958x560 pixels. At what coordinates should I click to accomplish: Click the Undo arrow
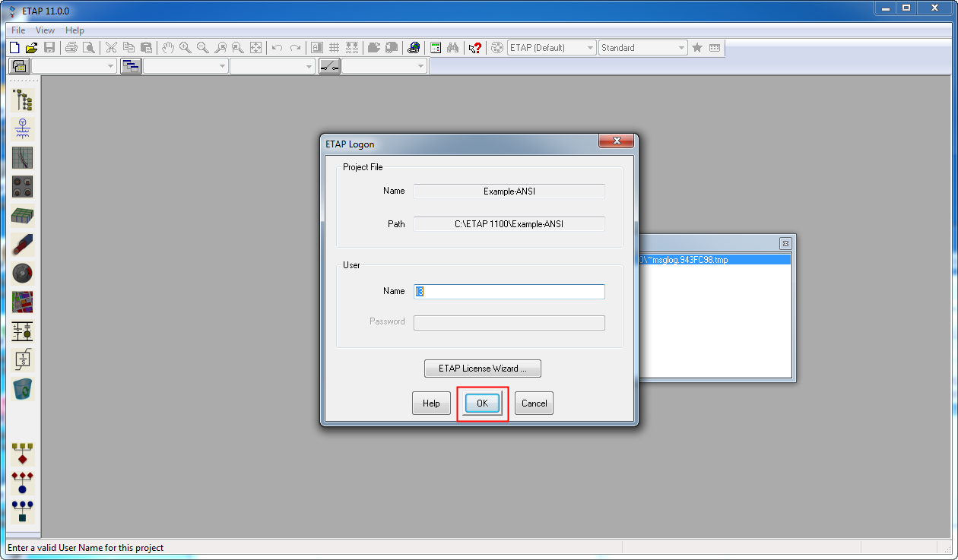[x=278, y=48]
